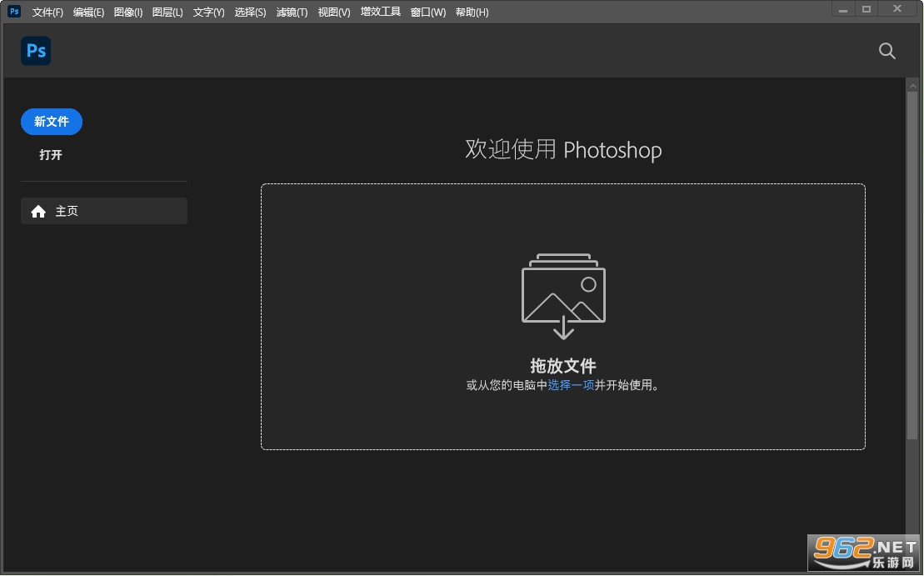Open the 图层(L) menu
Viewport: 924px width, 576px height.
(x=167, y=13)
